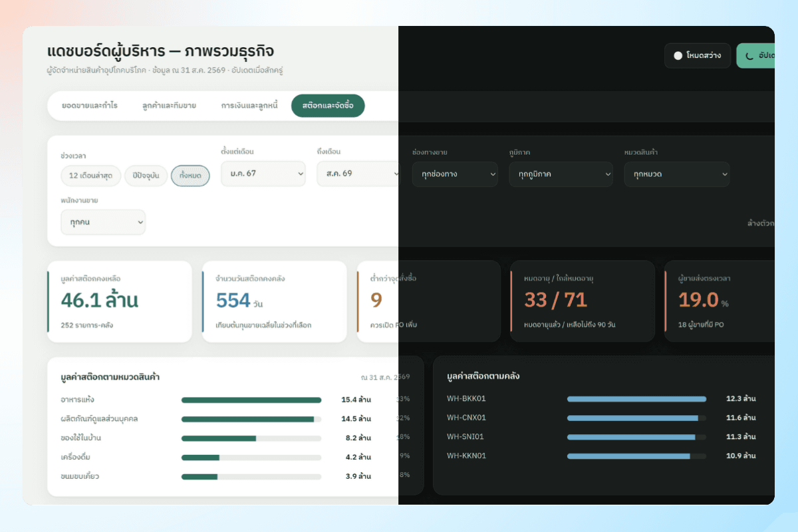
Task: Click the WH-KKN01 warehouse bar
Action: coord(636,456)
